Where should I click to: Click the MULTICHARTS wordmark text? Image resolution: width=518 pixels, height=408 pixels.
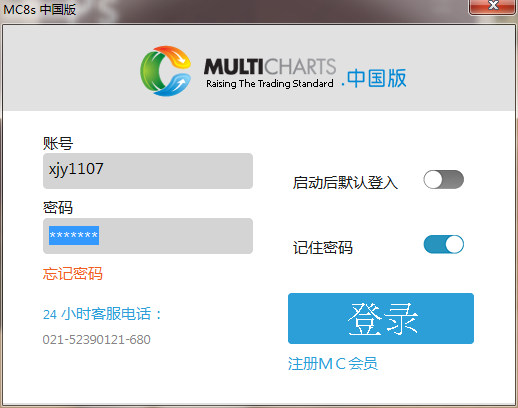pyautogui.click(x=270, y=66)
